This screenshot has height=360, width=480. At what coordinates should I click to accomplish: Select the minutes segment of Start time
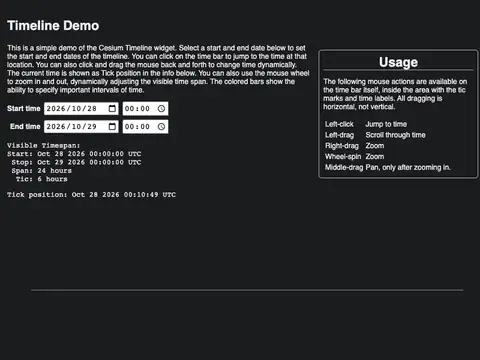(145, 109)
